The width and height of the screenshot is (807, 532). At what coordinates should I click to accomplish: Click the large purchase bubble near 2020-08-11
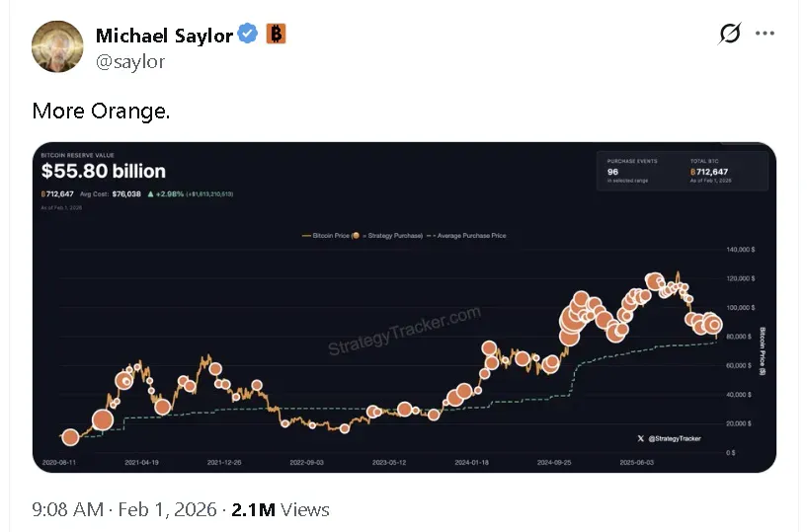pos(69,437)
